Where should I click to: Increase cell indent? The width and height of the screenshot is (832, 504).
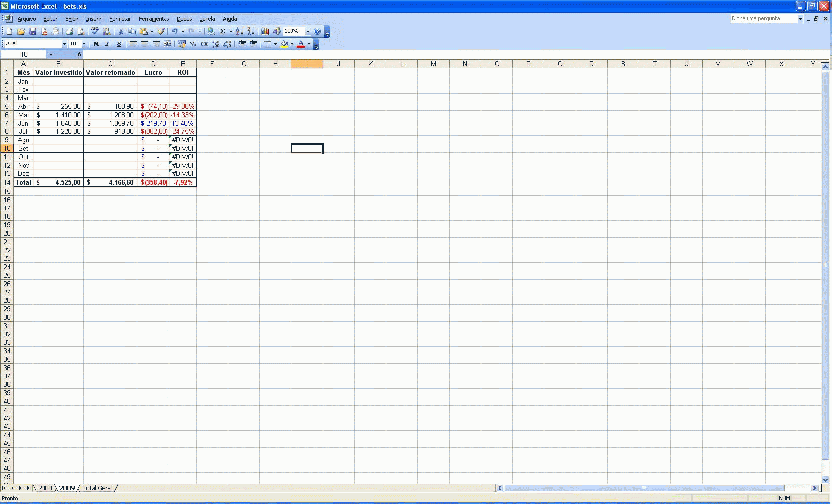(253, 44)
